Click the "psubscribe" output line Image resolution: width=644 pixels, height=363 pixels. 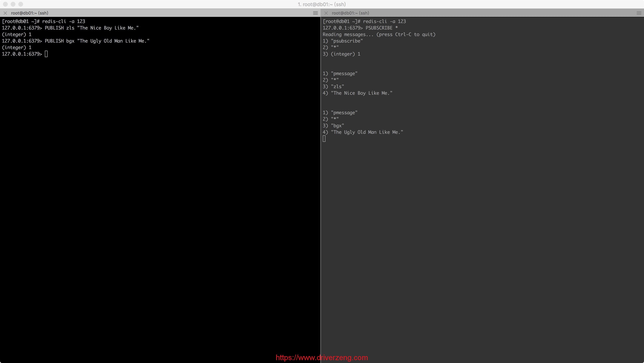(343, 41)
